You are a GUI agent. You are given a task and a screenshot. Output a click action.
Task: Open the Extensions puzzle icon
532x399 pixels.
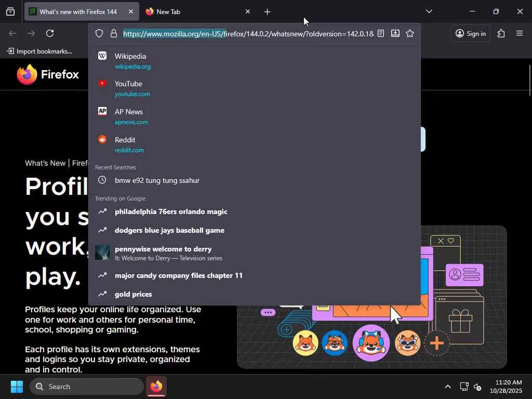pos(501,33)
